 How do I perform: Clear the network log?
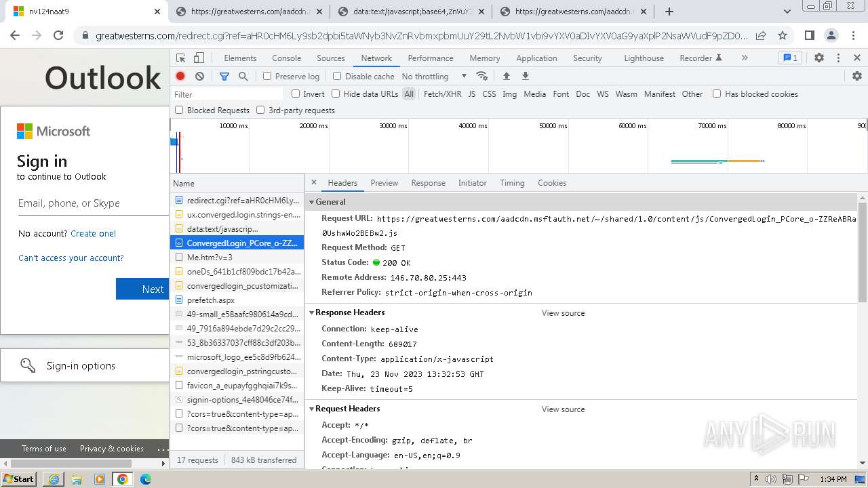199,76
